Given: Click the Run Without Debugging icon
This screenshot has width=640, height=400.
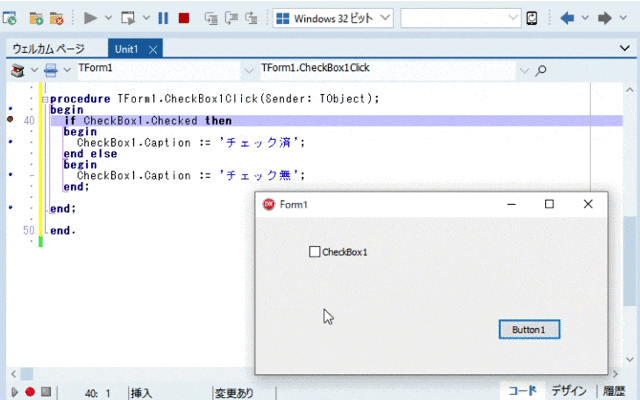Looking at the screenshot, I should click(x=128, y=18).
